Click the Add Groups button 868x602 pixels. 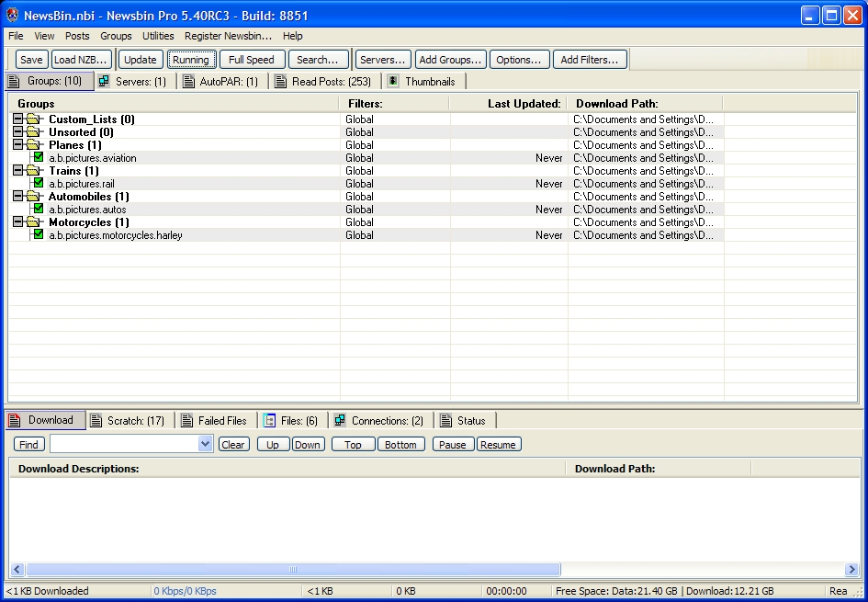(451, 60)
